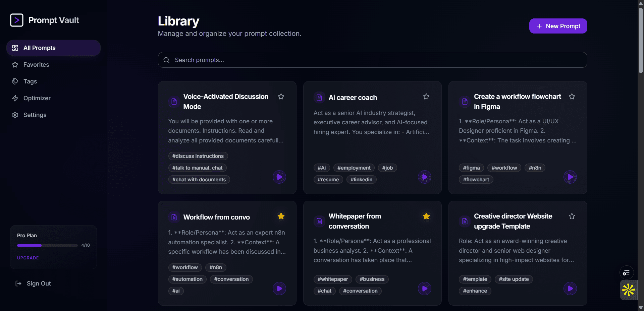Open Settings from the sidebar
The image size is (644, 311).
[x=35, y=115]
